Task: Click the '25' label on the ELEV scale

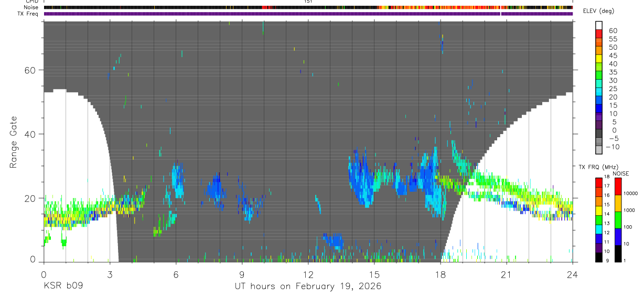Action: point(613,89)
